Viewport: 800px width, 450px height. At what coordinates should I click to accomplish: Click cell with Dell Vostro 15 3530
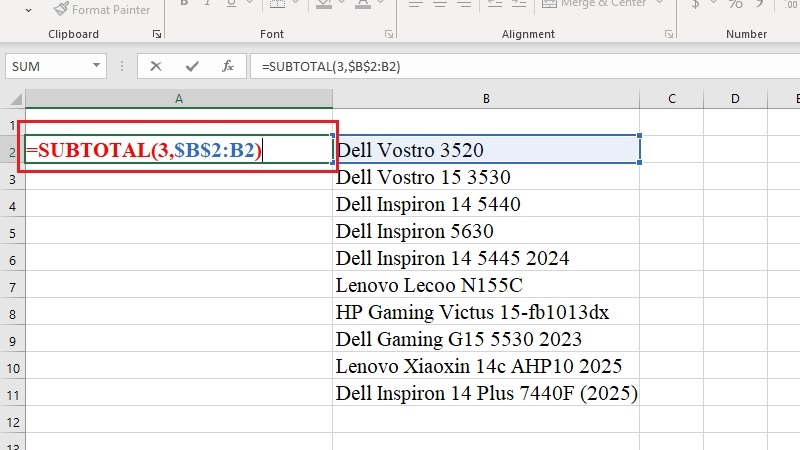point(486,177)
